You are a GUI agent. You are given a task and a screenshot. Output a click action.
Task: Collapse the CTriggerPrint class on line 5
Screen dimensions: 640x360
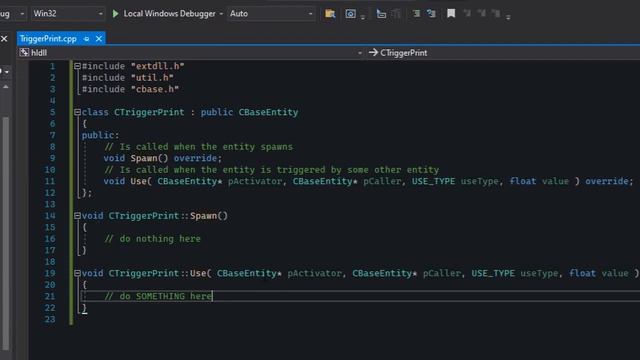coord(77,112)
